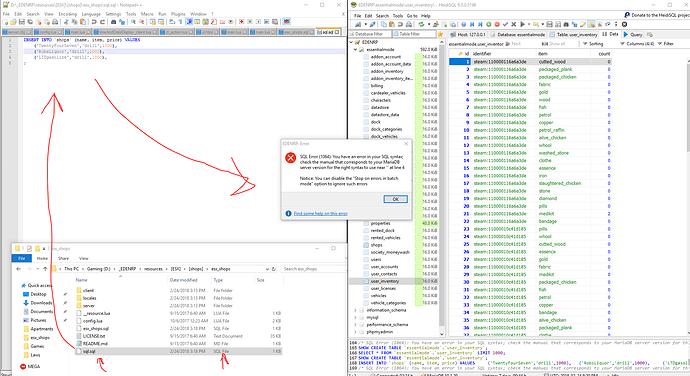Click the File tab in File Explorer

coord(21,258)
